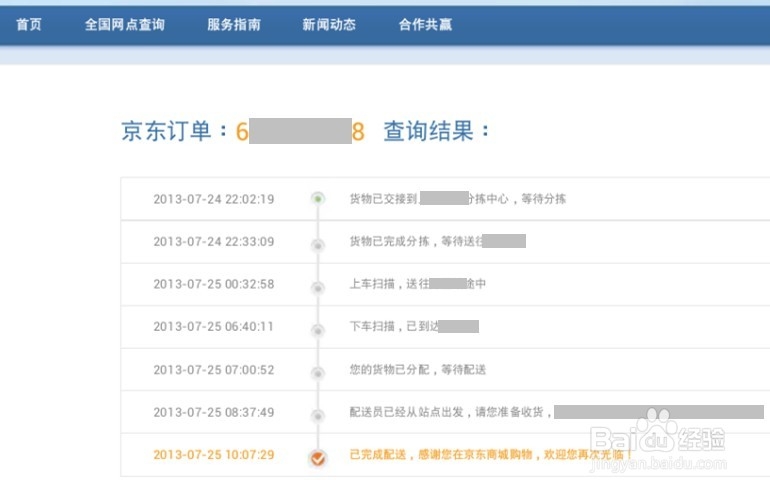This screenshot has height=490, width=770.
Task: Click the timeline dot for 22:33:09 entry
Action: [x=318, y=245]
